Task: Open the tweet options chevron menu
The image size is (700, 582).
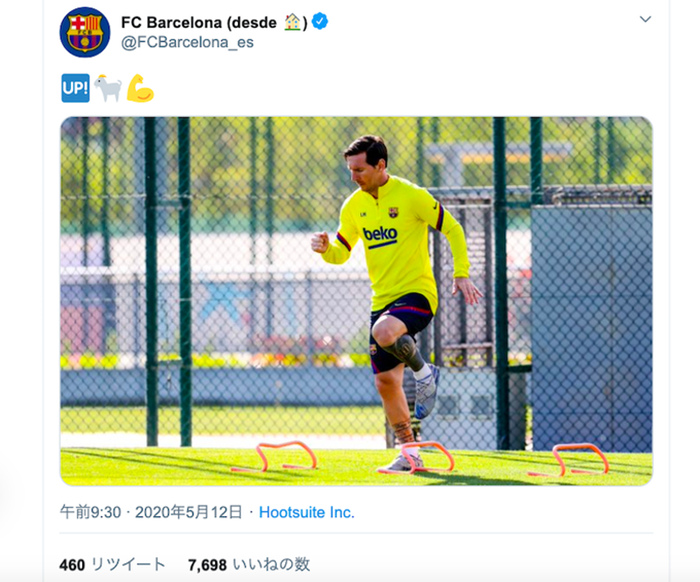Action: tap(645, 19)
